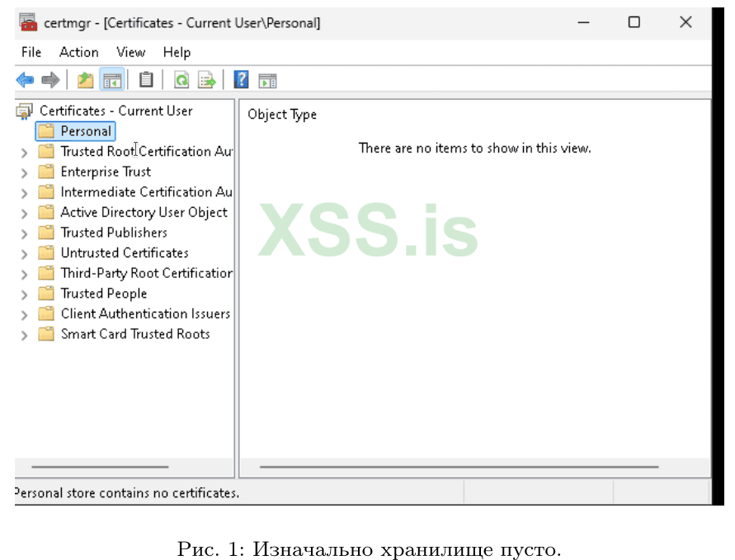Select the Trusted People label
735x560 pixels.
(104, 293)
